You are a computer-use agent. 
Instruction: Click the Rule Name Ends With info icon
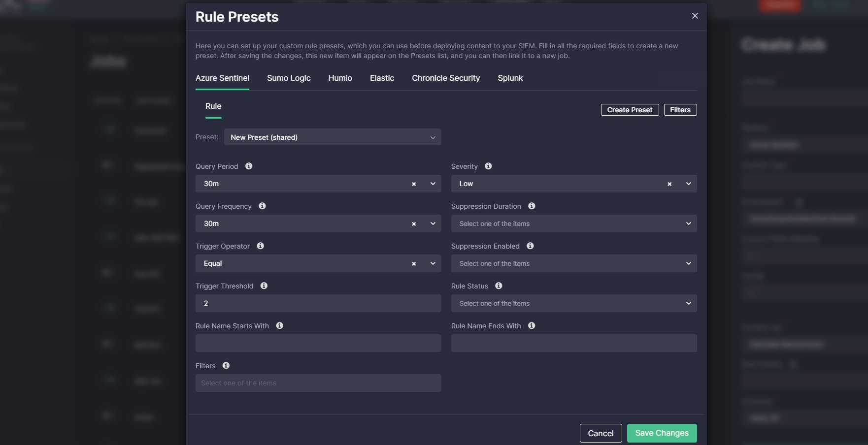532,326
